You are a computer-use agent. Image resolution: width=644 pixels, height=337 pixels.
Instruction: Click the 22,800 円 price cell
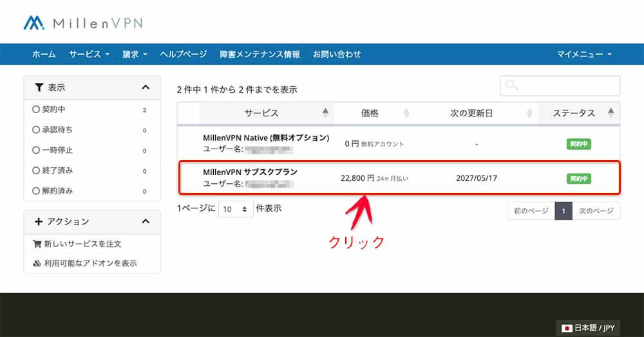point(374,178)
